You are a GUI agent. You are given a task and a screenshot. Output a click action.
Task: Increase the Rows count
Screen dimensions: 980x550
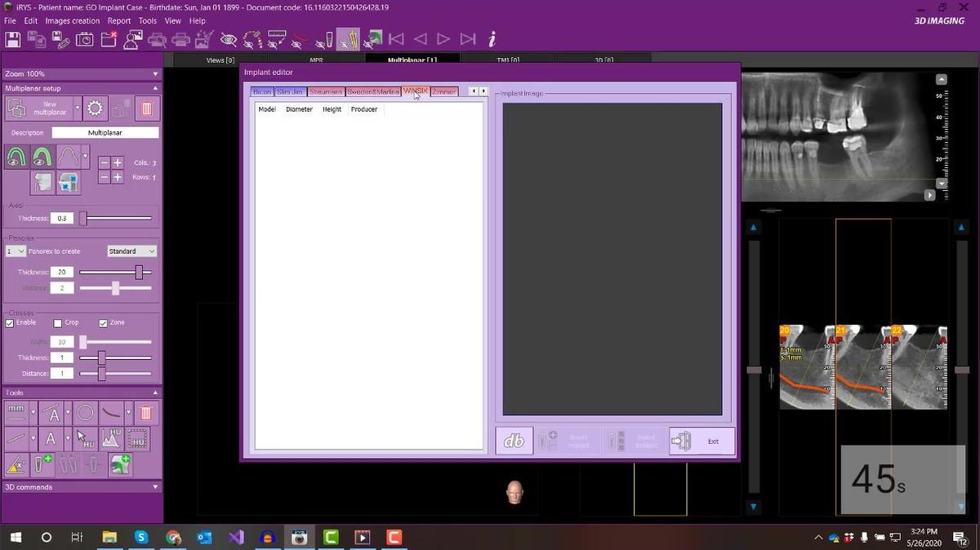click(x=118, y=177)
